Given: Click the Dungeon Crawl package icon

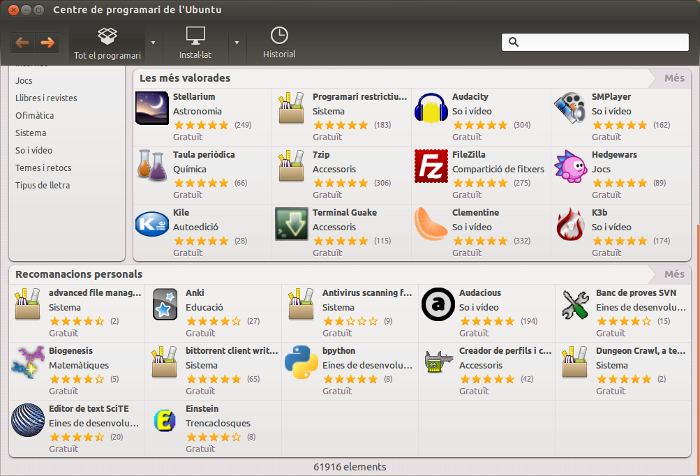Looking at the screenshot, I should tap(575, 362).
